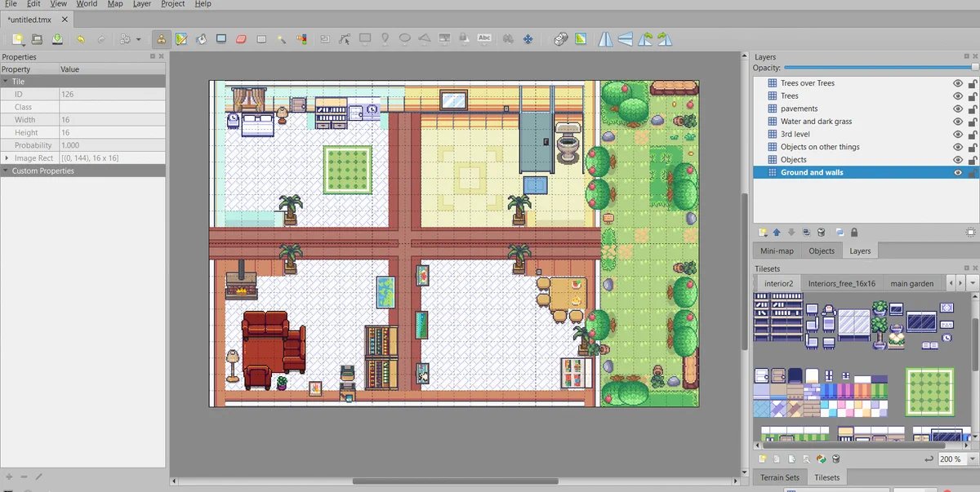Select the Magic Wand tool
This screenshot has height=492, width=980.
(282, 38)
